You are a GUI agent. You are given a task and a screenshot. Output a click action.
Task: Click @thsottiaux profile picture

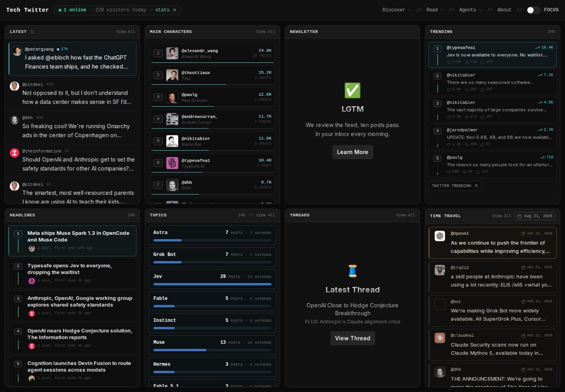(172, 75)
